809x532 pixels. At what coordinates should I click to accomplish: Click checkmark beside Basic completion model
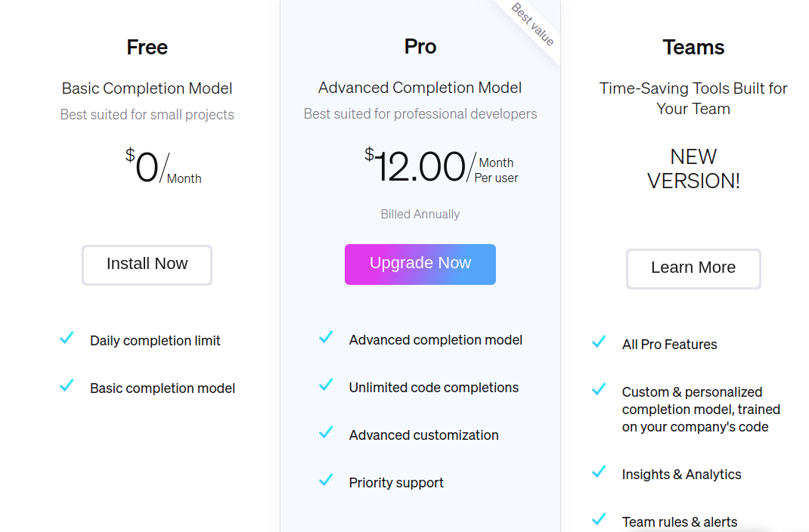pyautogui.click(x=67, y=386)
